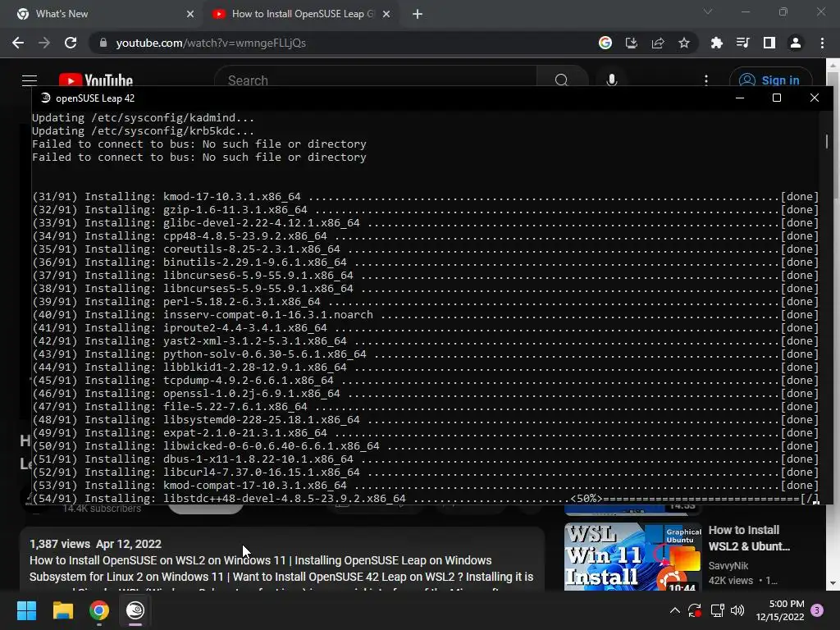
Task: Sign in to YouTube
Action: point(770,80)
